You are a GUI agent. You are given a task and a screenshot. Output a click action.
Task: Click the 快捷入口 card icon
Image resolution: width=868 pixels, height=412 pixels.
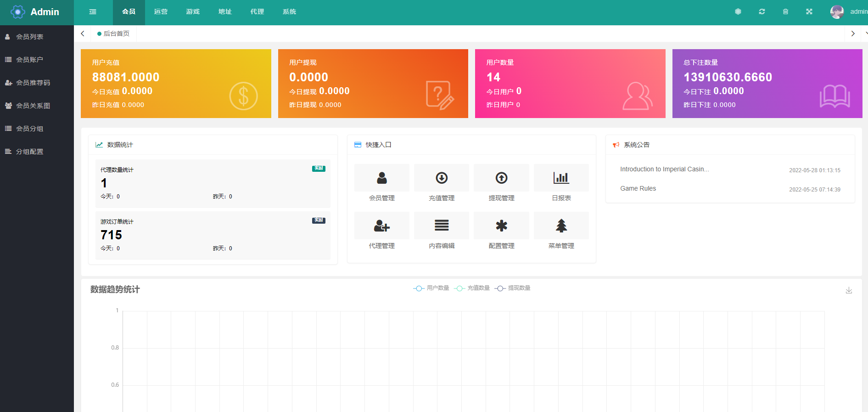pyautogui.click(x=358, y=145)
